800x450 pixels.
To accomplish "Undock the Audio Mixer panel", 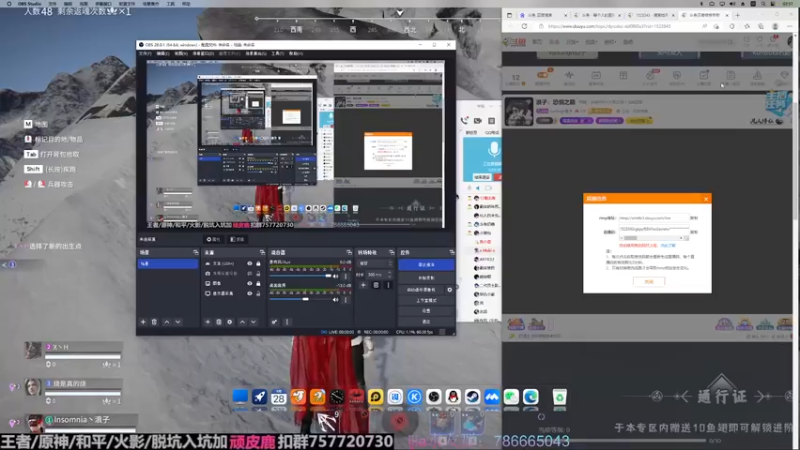I will [x=349, y=253].
